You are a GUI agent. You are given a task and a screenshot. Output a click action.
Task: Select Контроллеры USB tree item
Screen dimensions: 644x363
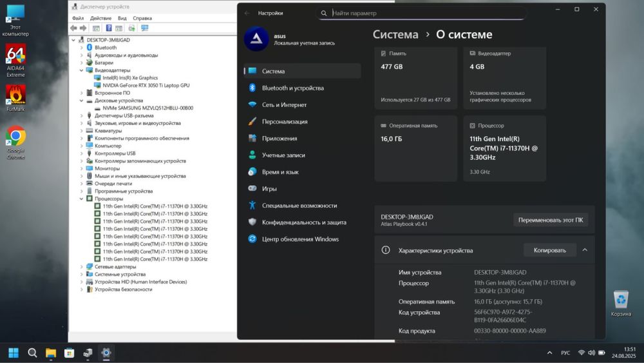coord(115,153)
